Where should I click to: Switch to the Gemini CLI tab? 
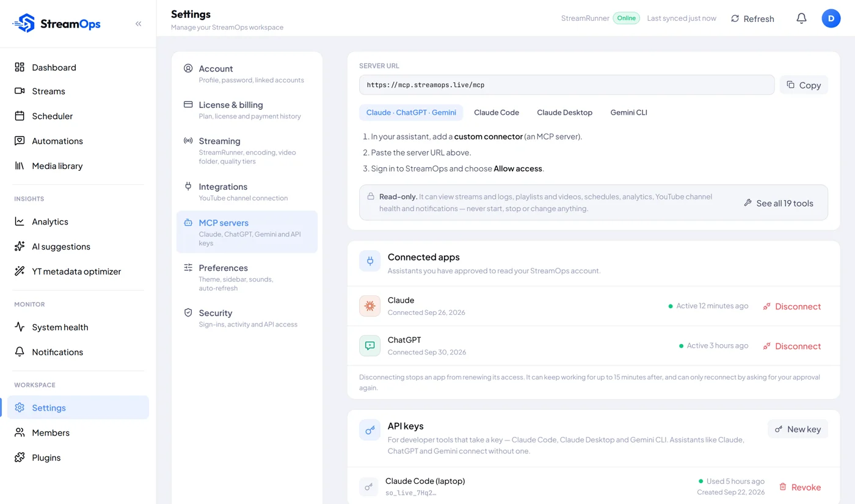pos(629,112)
